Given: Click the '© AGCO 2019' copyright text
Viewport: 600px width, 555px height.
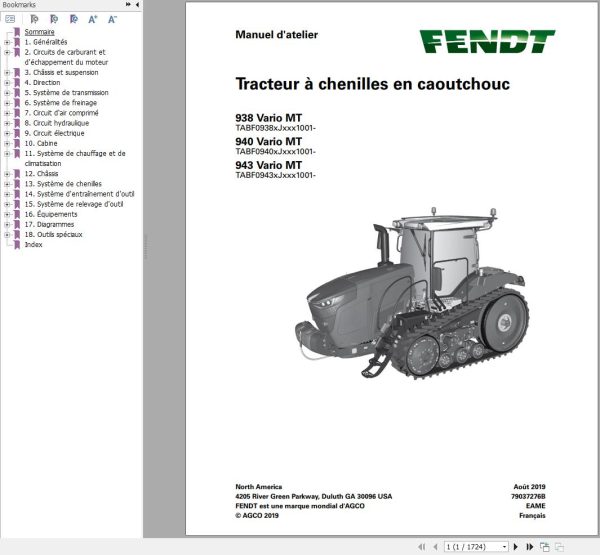Looking at the screenshot, I should point(257,516).
